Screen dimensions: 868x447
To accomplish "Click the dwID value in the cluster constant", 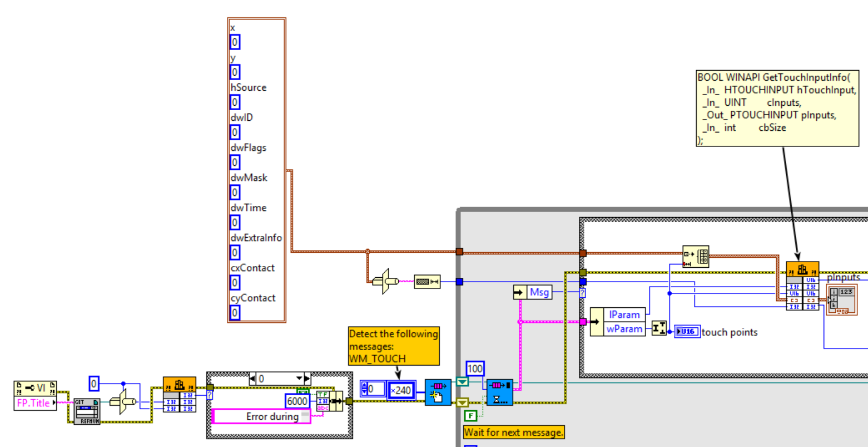I will click(235, 132).
